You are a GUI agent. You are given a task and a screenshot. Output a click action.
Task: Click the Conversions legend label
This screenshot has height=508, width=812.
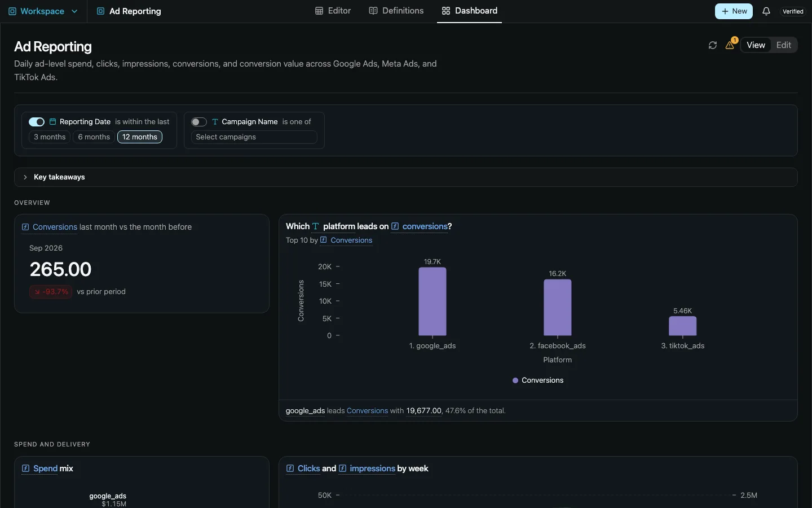click(x=542, y=380)
